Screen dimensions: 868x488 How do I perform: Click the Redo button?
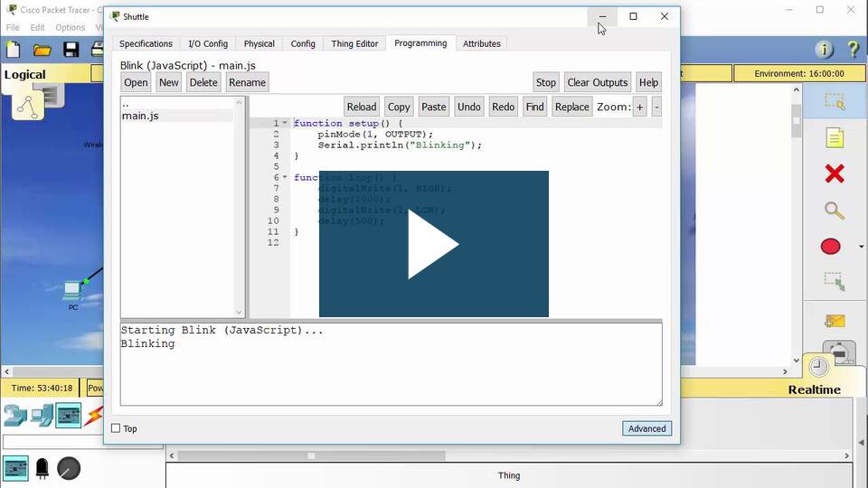point(504,107)
